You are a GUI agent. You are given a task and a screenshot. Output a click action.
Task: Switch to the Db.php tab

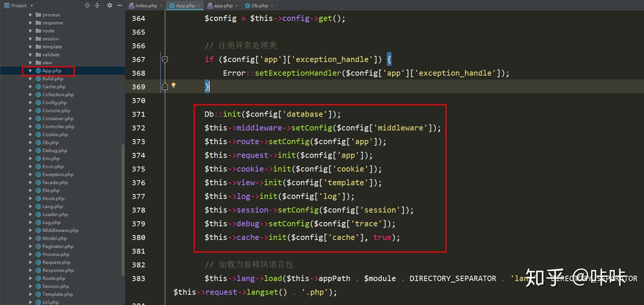point(260,5)
